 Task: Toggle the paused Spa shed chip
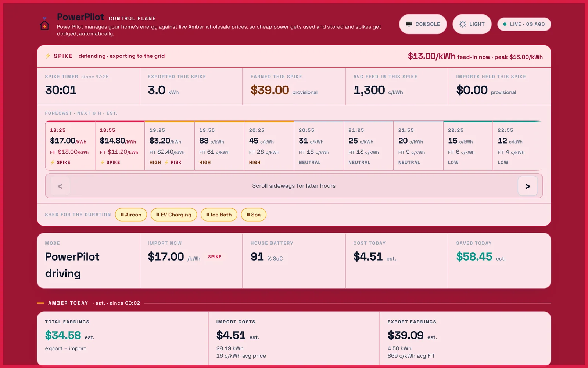tap(254, 215)
